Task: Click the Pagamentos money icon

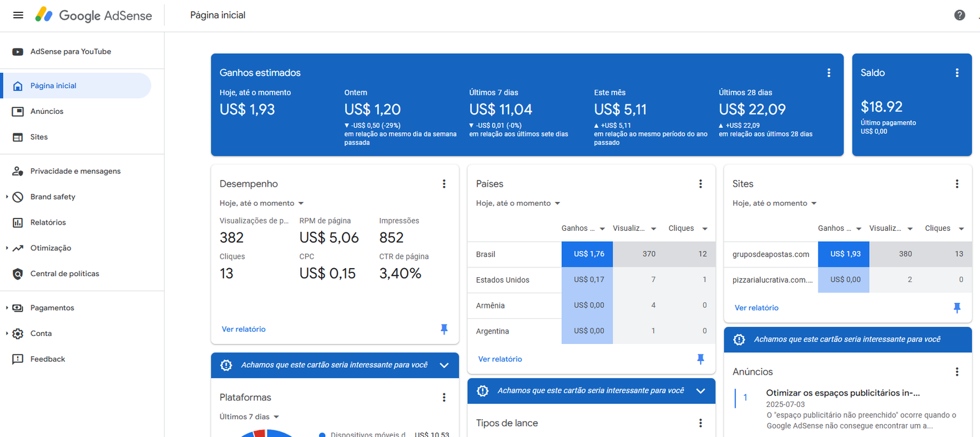Action: [x=18, y=308]
